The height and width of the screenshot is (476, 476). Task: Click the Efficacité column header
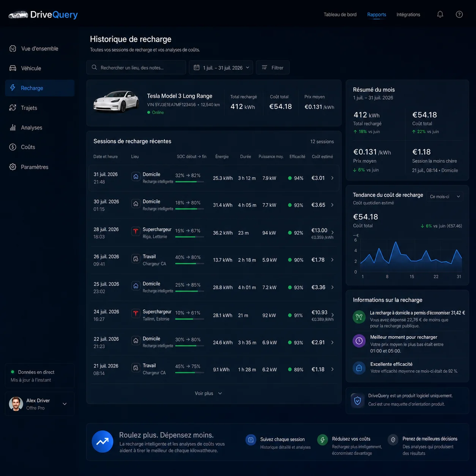[x=297, y=156]
